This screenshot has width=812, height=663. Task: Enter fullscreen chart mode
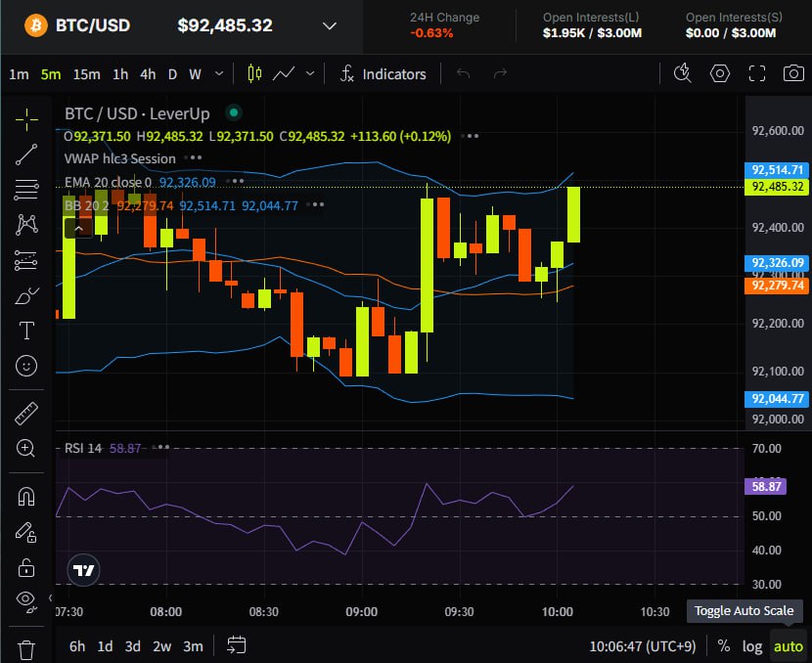757,73
